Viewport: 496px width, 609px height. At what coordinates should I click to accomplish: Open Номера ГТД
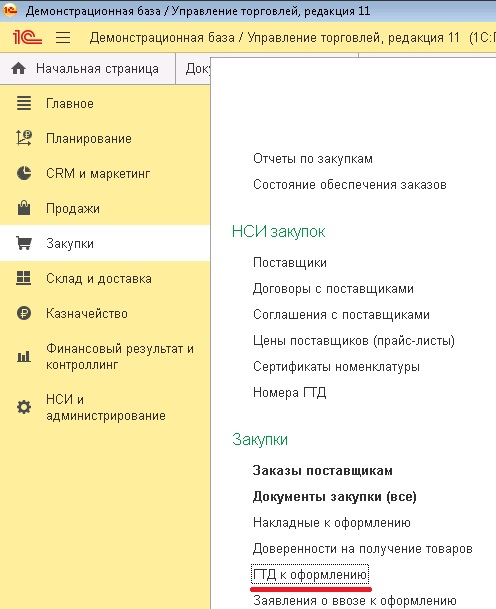pos(289,393)
